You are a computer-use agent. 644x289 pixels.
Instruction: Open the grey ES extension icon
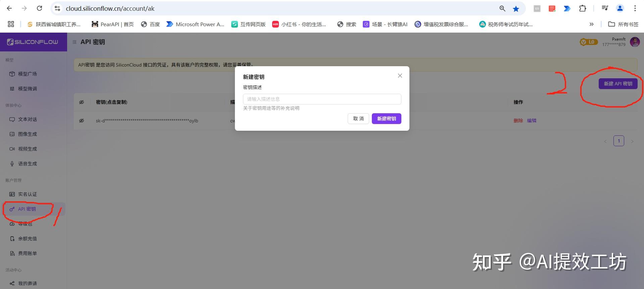537,8
